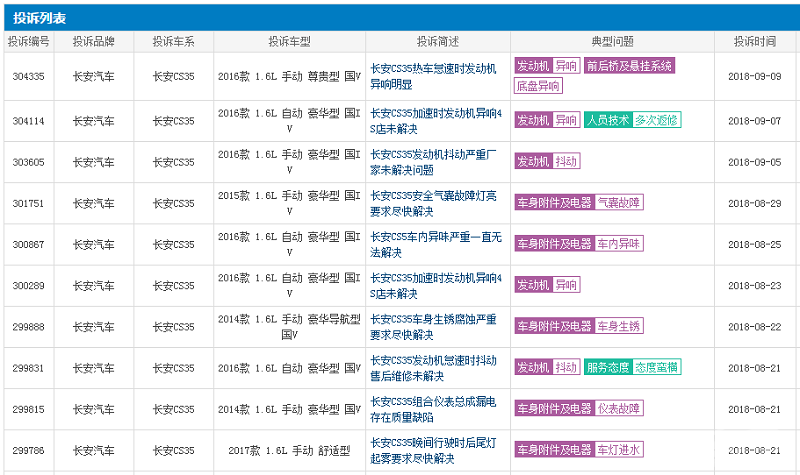
Task: Click the date 2018-09-09
Action: 755,77
